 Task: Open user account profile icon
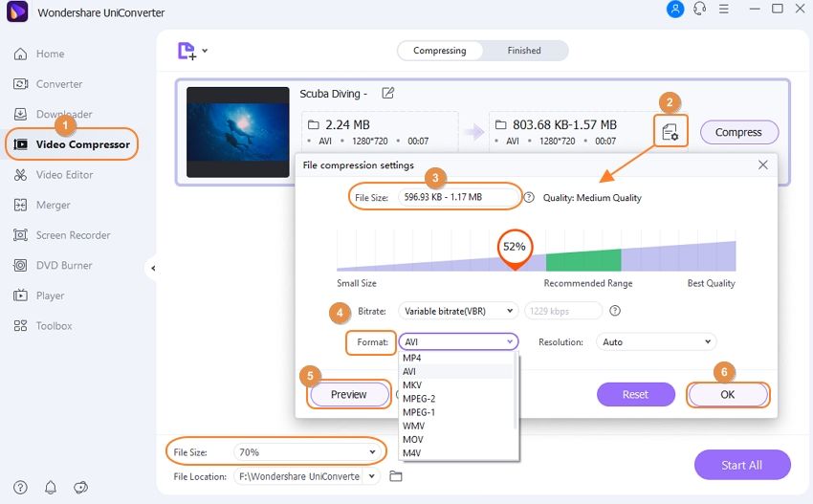pyautogui.click(x=675, y=10)
